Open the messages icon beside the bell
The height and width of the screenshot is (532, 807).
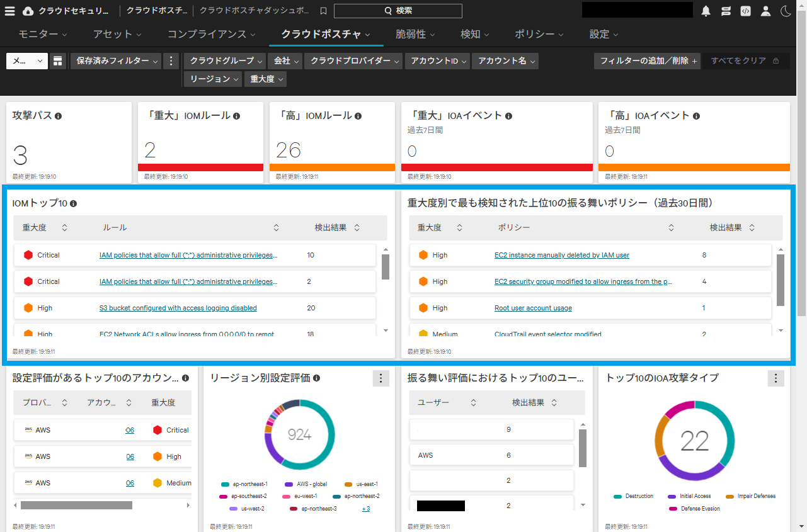(x=726, y=11)
